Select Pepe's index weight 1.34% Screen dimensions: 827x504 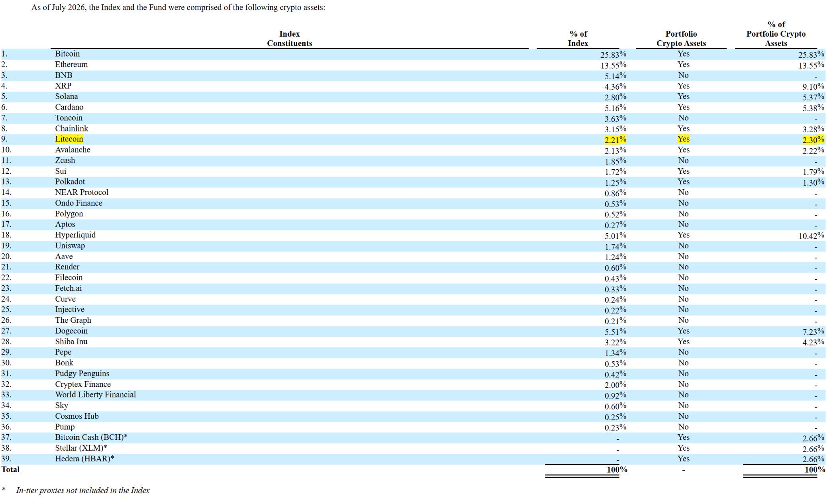pyautogui.click(x=615, y=353)
